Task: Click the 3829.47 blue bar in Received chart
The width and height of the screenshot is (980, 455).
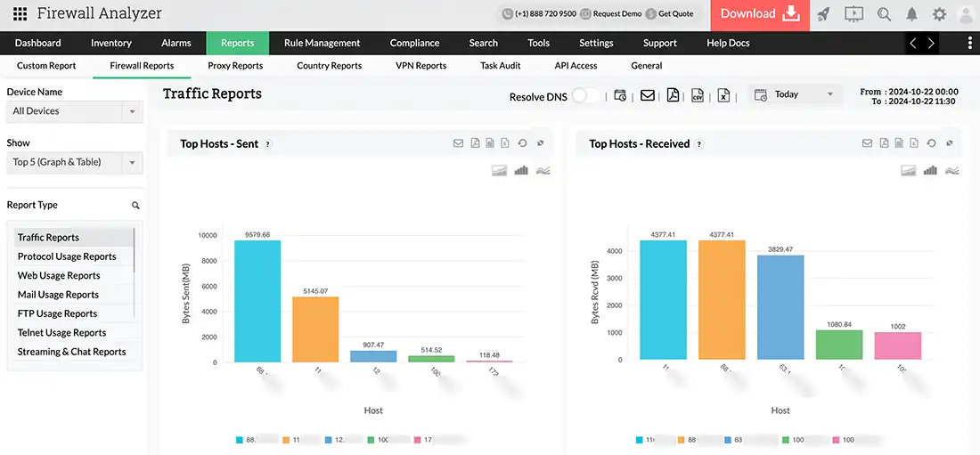Action: [x=780, y=307]
